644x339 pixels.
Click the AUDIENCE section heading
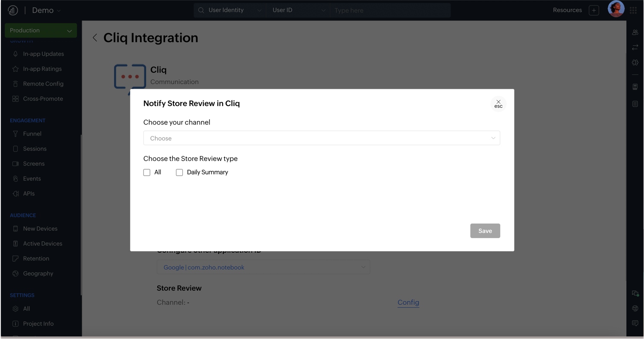point(23,215)
